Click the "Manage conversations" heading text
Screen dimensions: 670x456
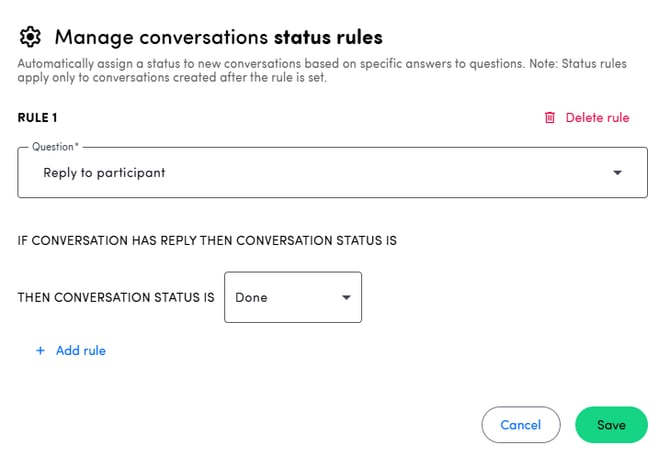tap(161, 38)
